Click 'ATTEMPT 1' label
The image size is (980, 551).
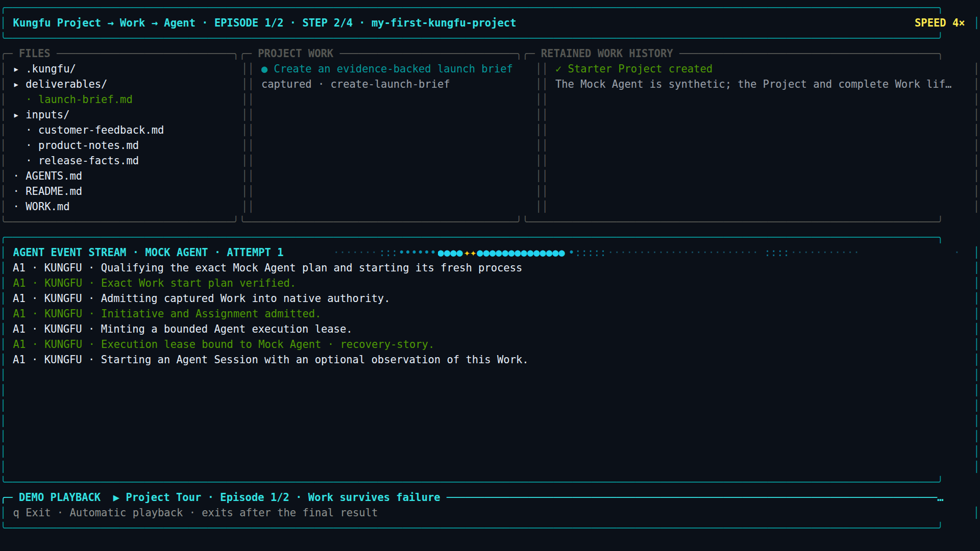(255, 253)
